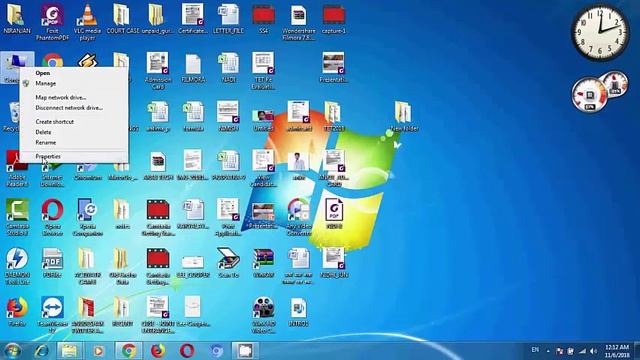640x360 pixels.
Task: Click the blue Chromium taskbar icon
Action: click(216, 351)
